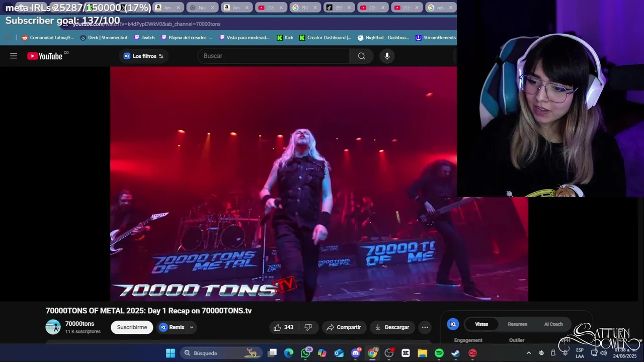Open the three-dot more actions menu
This screenshot has width=644, height=362.
tap(425, 327)
